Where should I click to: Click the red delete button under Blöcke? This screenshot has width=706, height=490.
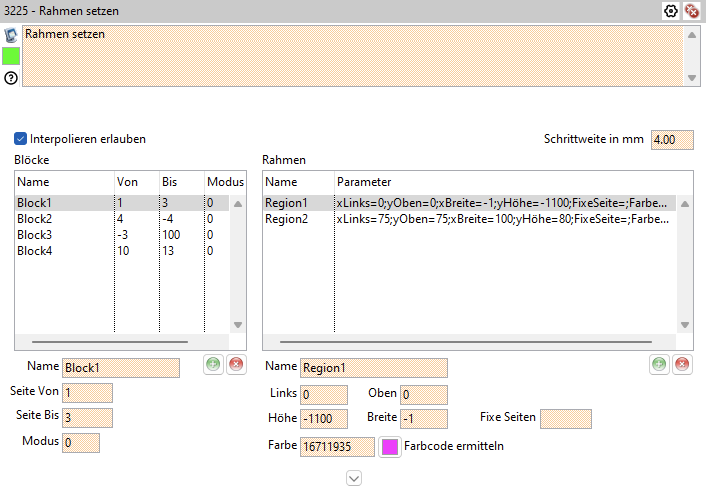click(x=236, y=365)
